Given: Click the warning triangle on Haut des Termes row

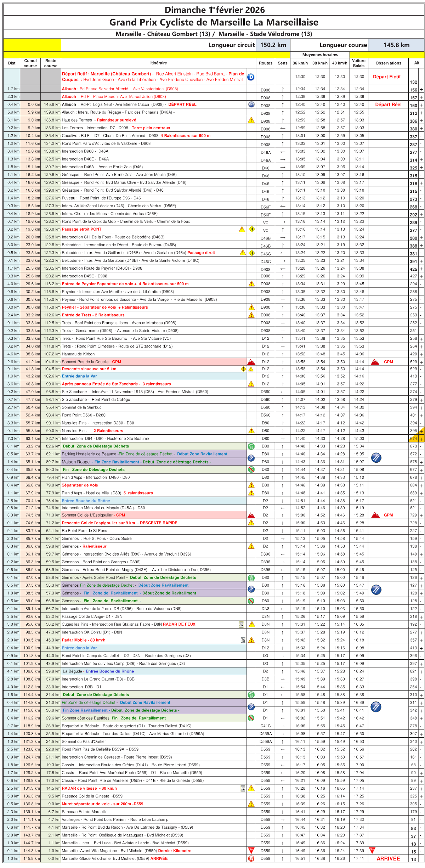Looking at the screenshot, I should pos(251,120).
